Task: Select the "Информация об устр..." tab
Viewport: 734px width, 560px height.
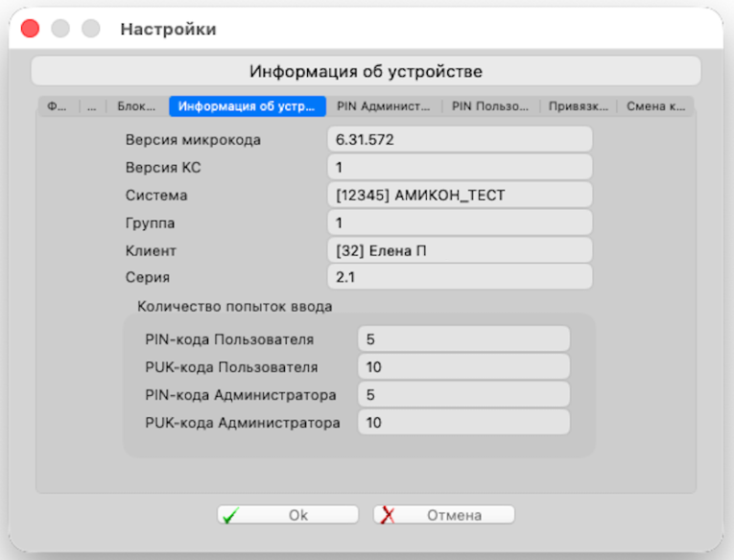Action: tap(248, 106)
